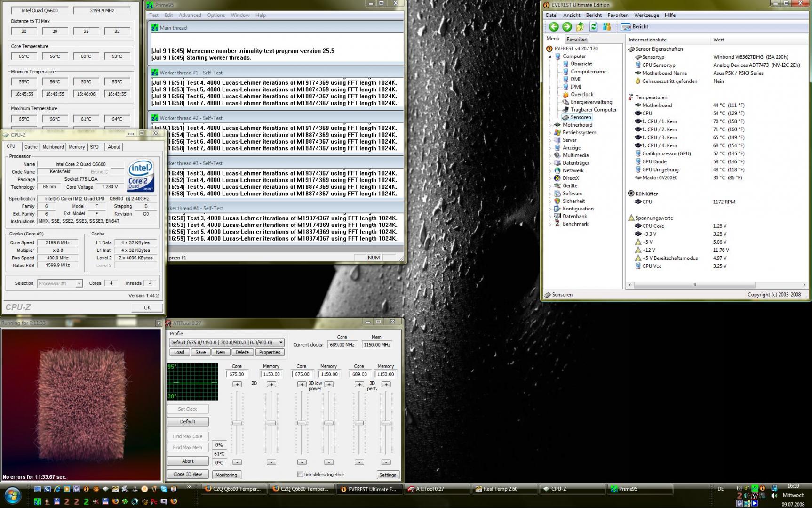Enable Link sliders together checkbox
Image resolution: width=812 pixels, height=508 pixels.
coord(300,475)
